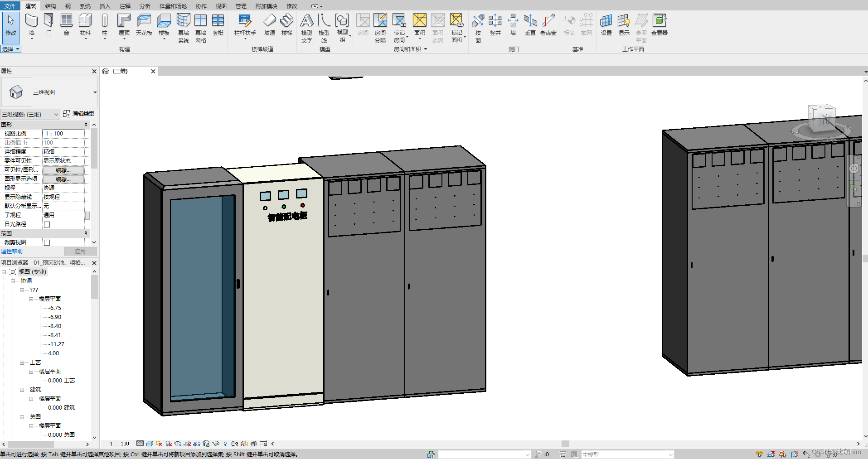Click the project browser vertical scrollbar
868x459 pixels.
click(94, 287)
